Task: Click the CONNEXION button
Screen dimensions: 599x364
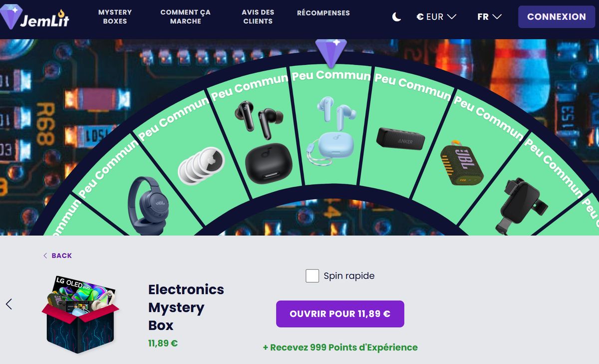Action: click(557, 17)
